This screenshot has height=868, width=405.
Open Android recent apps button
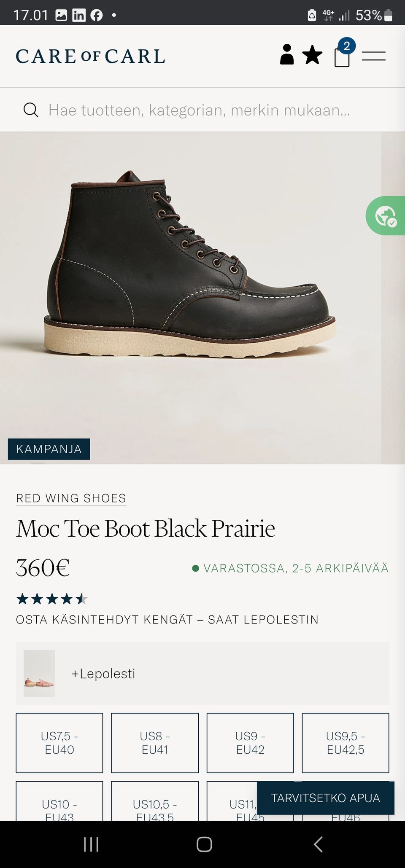coord(91,844)
